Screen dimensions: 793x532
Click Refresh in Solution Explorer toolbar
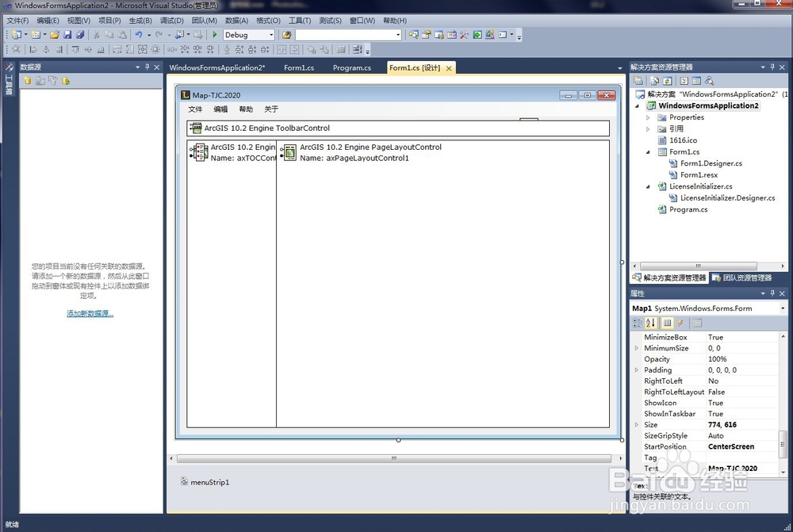click(668, 81)
